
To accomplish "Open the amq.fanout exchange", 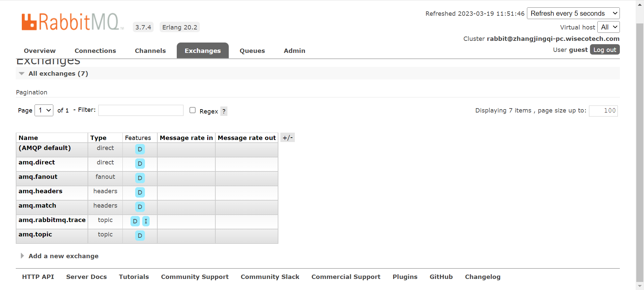I will 38,176.
